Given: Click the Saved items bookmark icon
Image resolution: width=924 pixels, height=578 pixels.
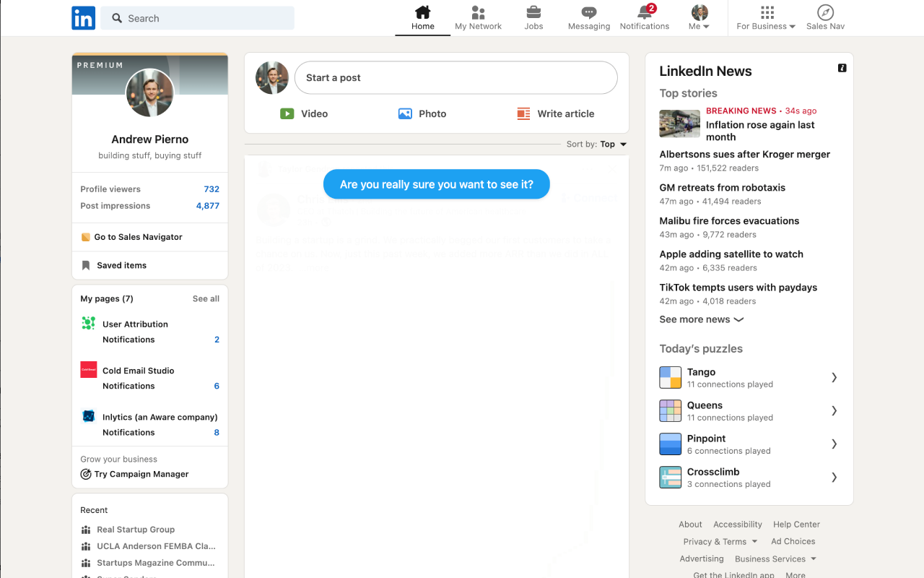Looking at the screenshot, I should (86, 265).
